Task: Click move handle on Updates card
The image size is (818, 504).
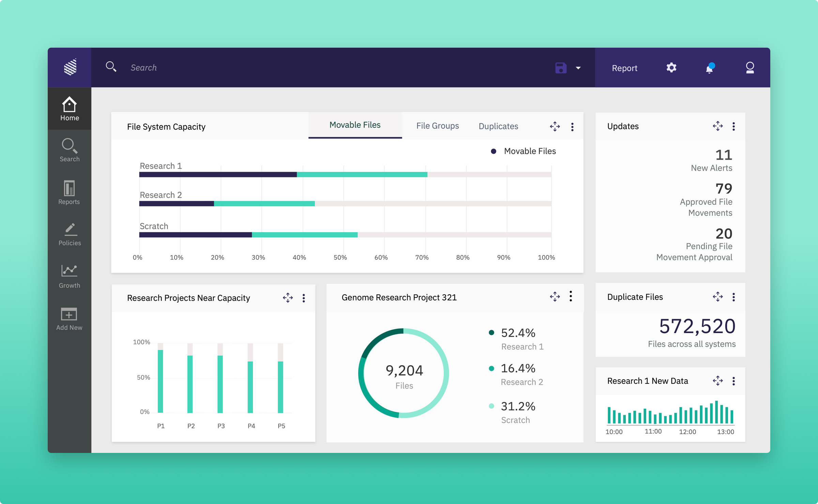Action: click(x=717, y=126)
